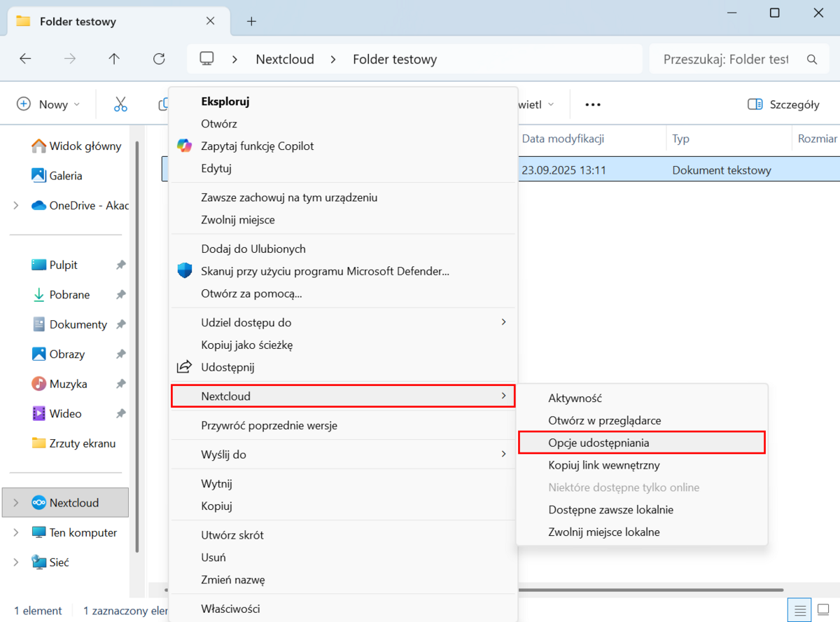This screenshot has width=840, height=622.
Task: Toggle the Szczegóły details pane
Action: [783, 104]
